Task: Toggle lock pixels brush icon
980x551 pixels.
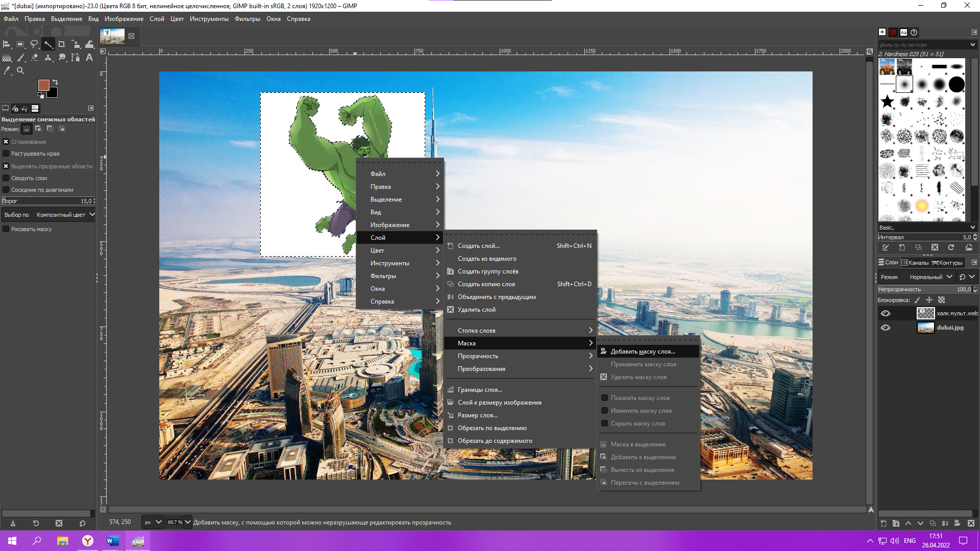Action: point(917,300)
